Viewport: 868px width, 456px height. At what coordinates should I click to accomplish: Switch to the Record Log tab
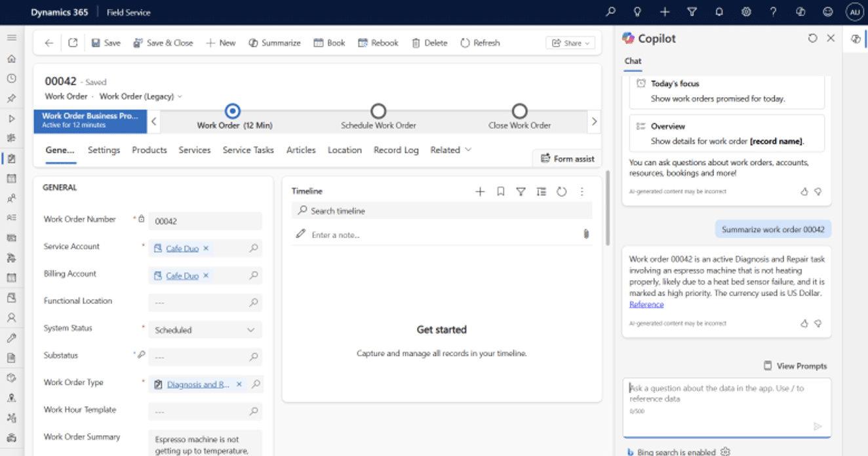pyautogui.click(x=396, y=150)
